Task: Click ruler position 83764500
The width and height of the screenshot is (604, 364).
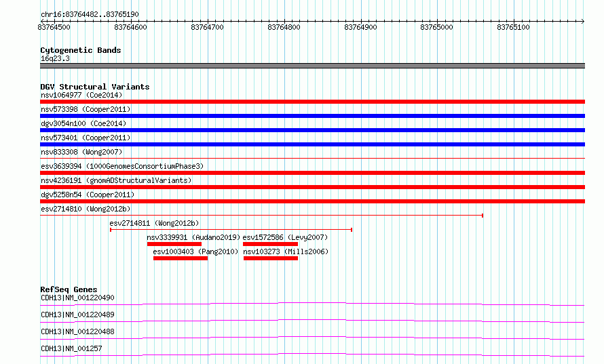Action: [x=54, y=27]
